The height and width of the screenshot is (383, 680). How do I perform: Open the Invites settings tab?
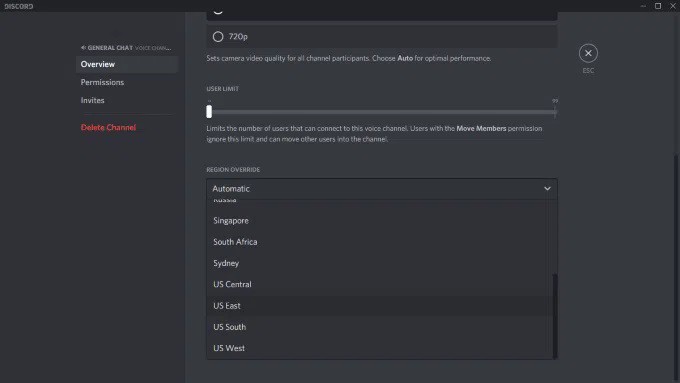coord(127,100)
